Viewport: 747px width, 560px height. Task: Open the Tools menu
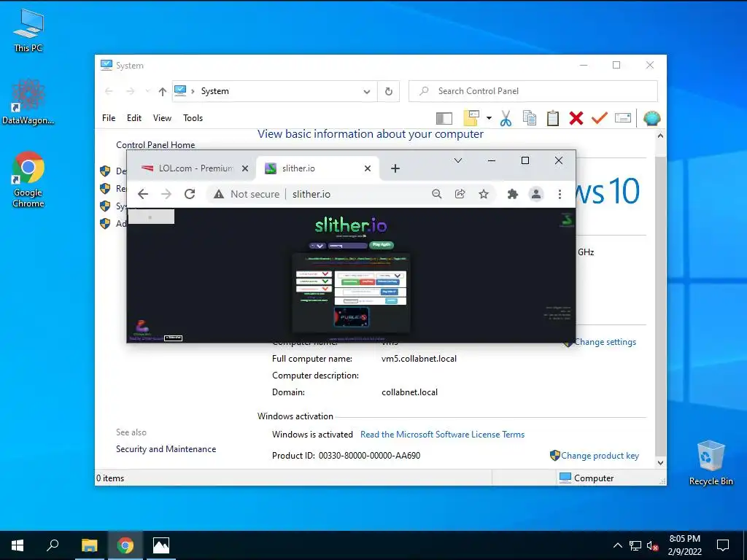[193, 118]
